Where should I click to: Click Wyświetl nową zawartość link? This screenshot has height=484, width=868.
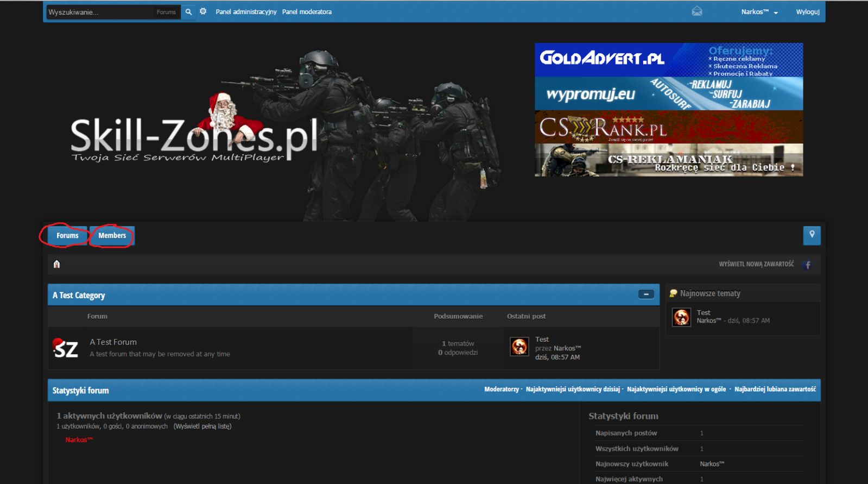tap(756, 264)
